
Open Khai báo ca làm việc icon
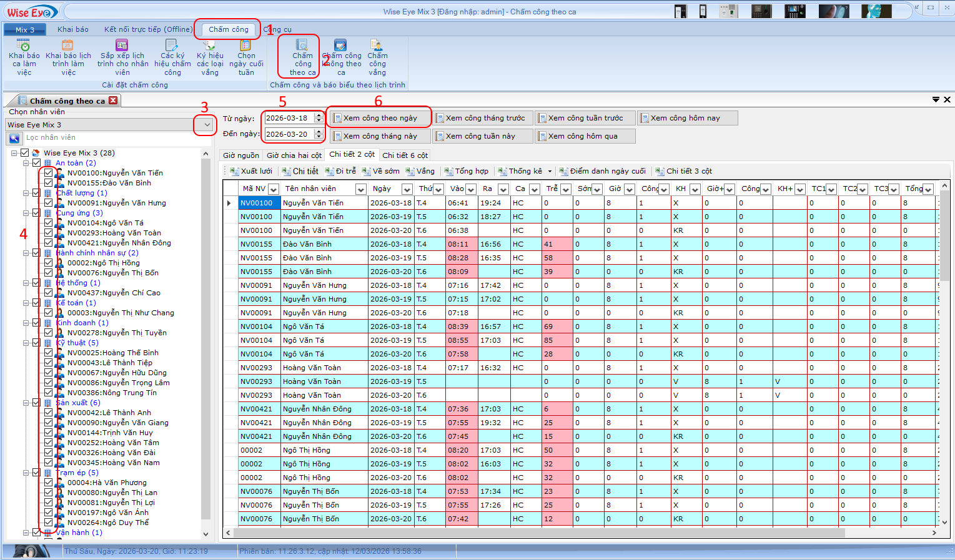point(24,46)
